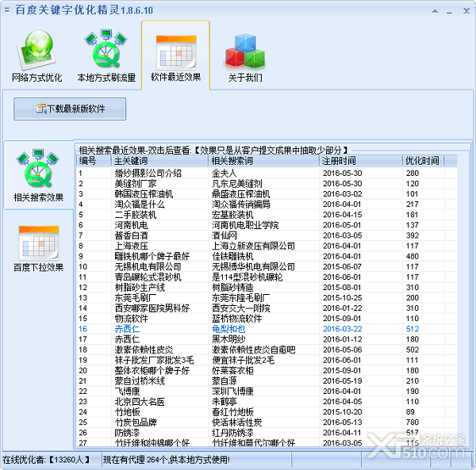
Task: Click the optimization time value 392
Action: 413,235
